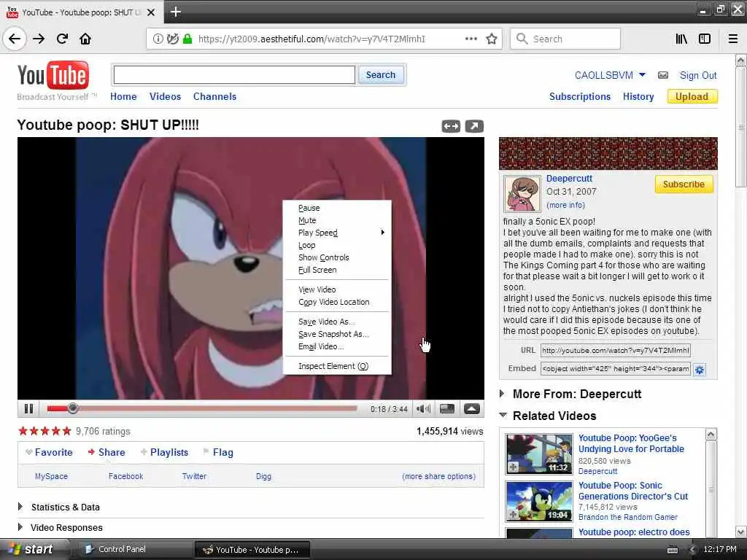Reload the page with refresh icon
This screenshot has width=747, height=560.
[63, 39]
